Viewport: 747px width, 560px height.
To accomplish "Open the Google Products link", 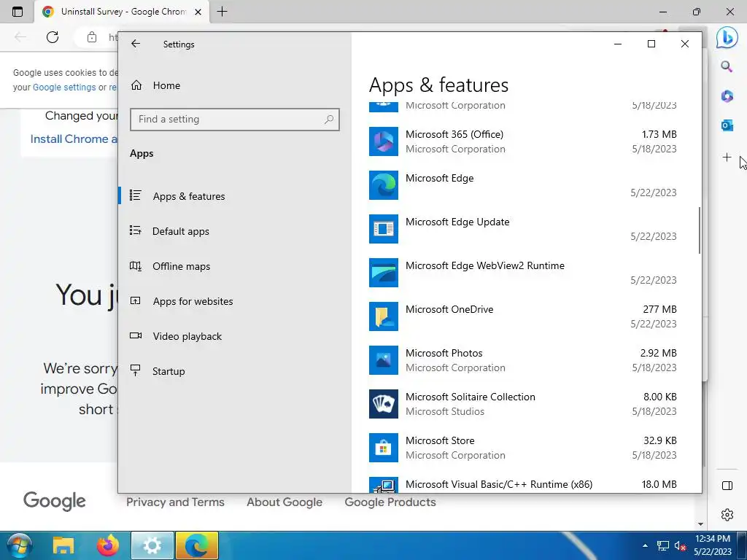I will click(390, 502).
